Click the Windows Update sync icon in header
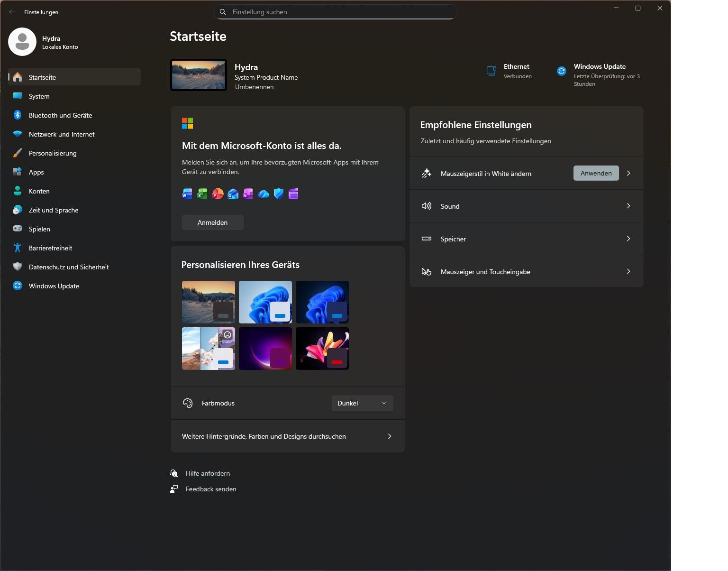 click(562, 71)
